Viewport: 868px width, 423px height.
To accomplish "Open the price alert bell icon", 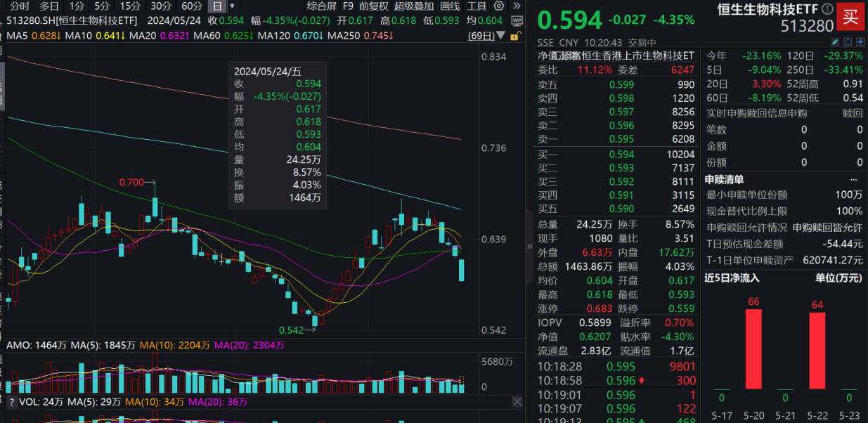I will [x=848, y=42].
